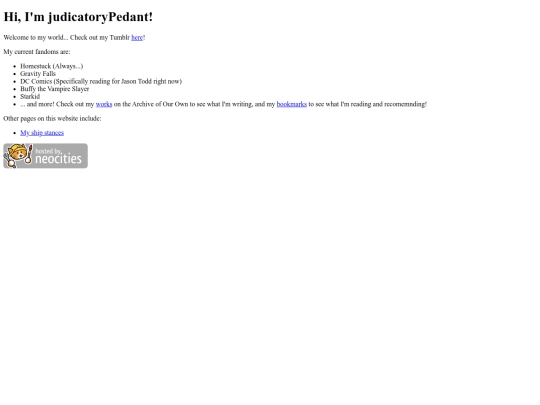Screen dimensions: 540x405
Task: Click the 'Starkid' list item
Action: (x=30, y=96)
